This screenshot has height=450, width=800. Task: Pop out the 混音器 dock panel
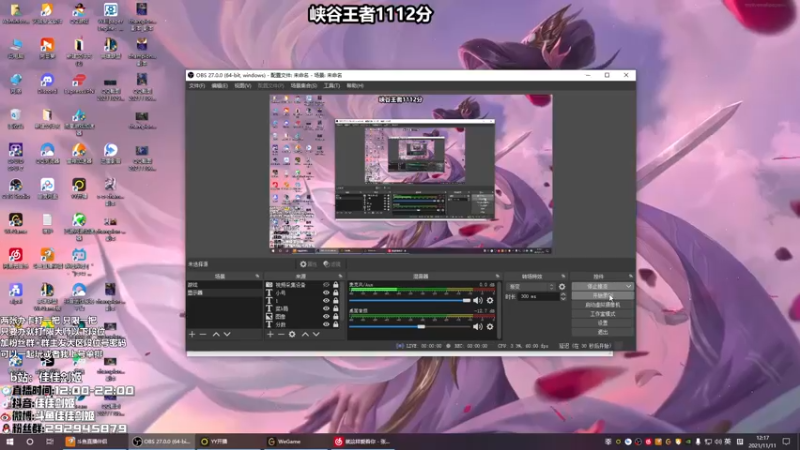pyautogui.click(x=497, y=276)
